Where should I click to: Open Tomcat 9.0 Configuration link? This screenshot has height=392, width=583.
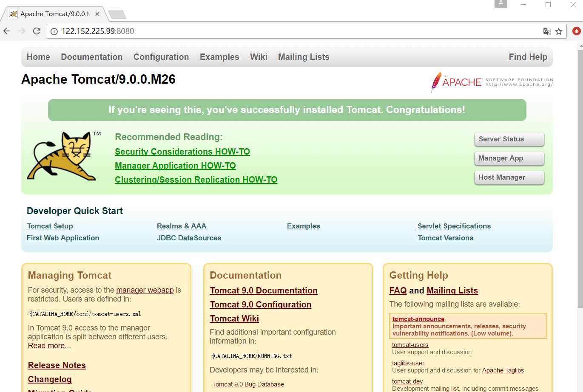click(261, 305)
